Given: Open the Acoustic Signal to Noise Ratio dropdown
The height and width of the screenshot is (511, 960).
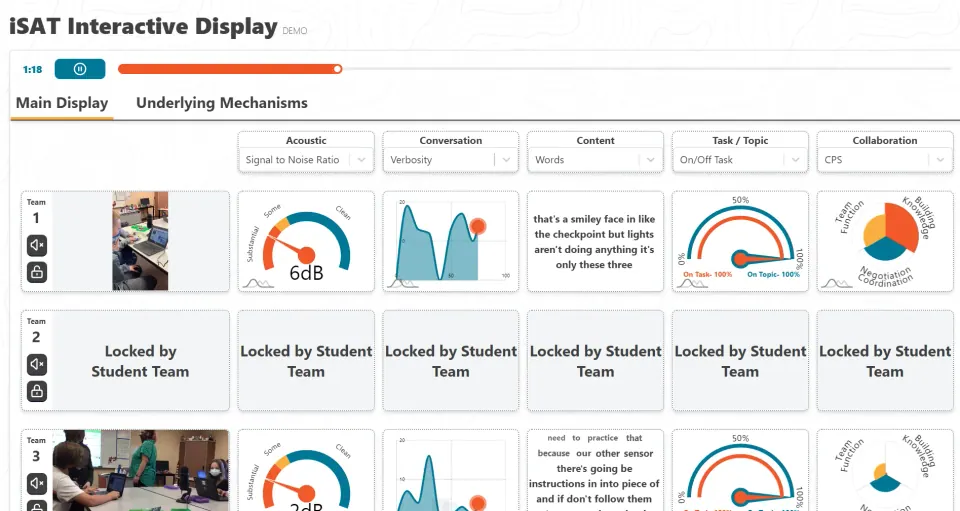Looking at the screenshot, I should click(x=306, y=160).
